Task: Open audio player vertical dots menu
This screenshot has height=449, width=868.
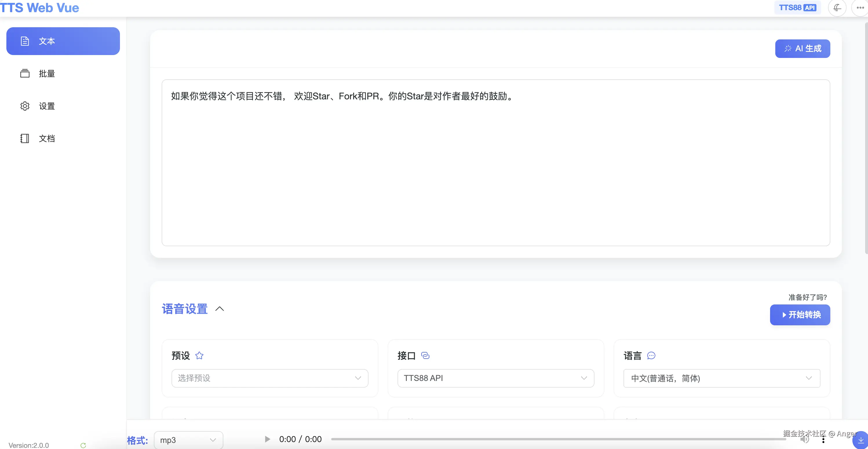Action: [823, 440]
